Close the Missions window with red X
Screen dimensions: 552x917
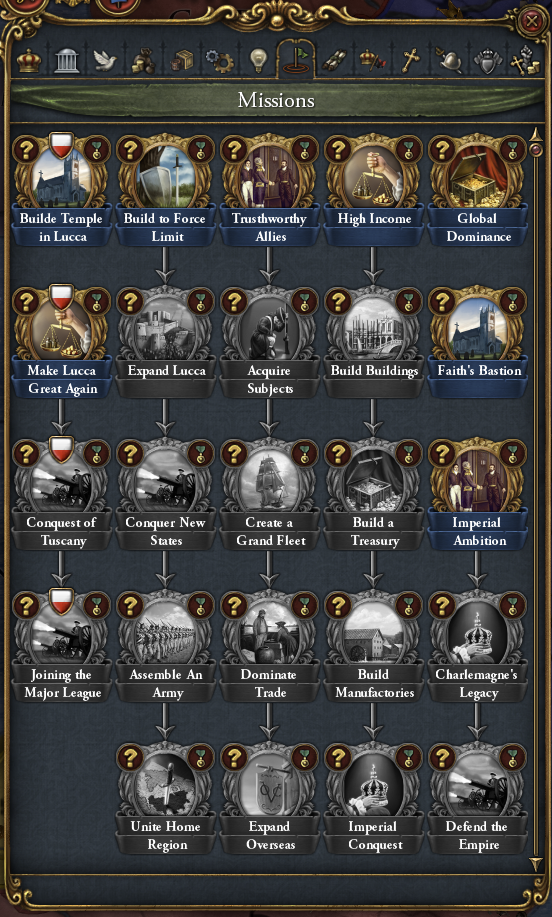tap(532, 22)
